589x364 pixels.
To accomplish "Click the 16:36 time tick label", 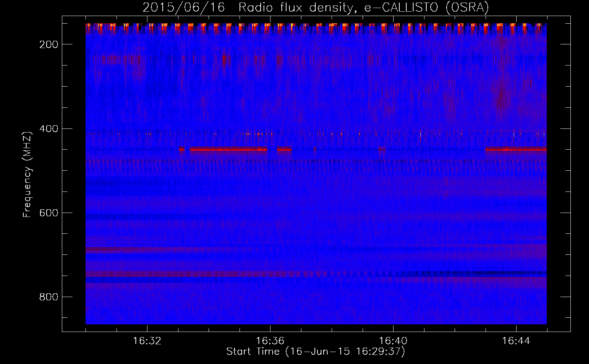I will click(x=270, y=341).
